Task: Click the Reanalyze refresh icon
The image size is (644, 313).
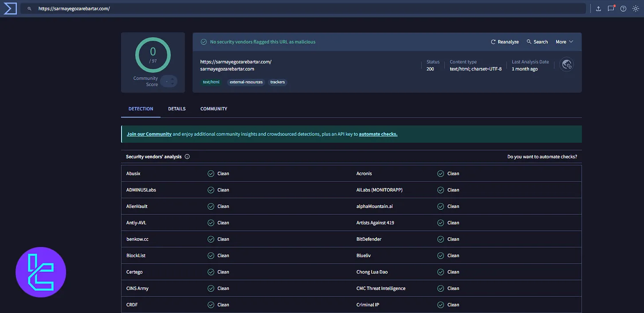Action: coord(493,42)
